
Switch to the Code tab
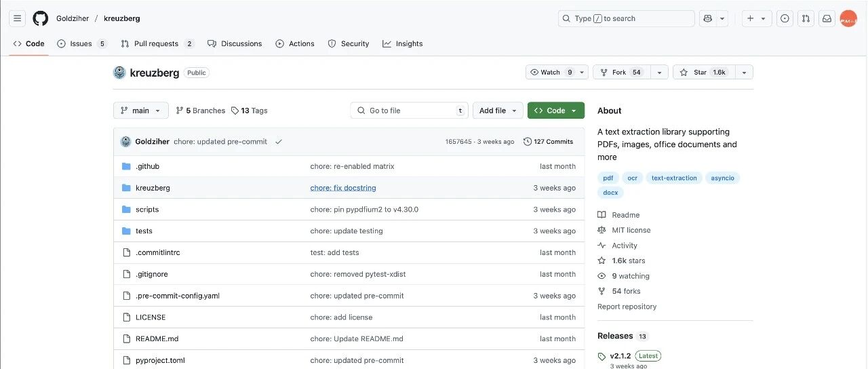(28, 43)
